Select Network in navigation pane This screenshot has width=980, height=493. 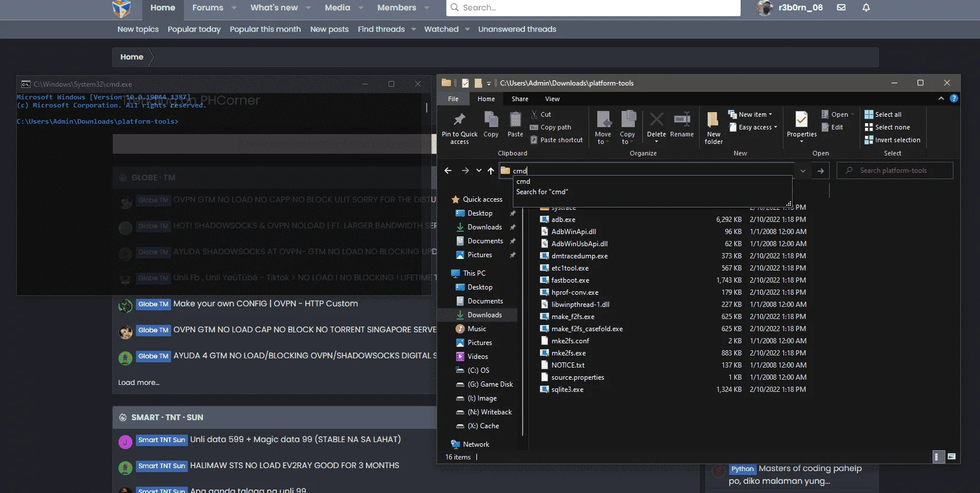coord(476,444)
